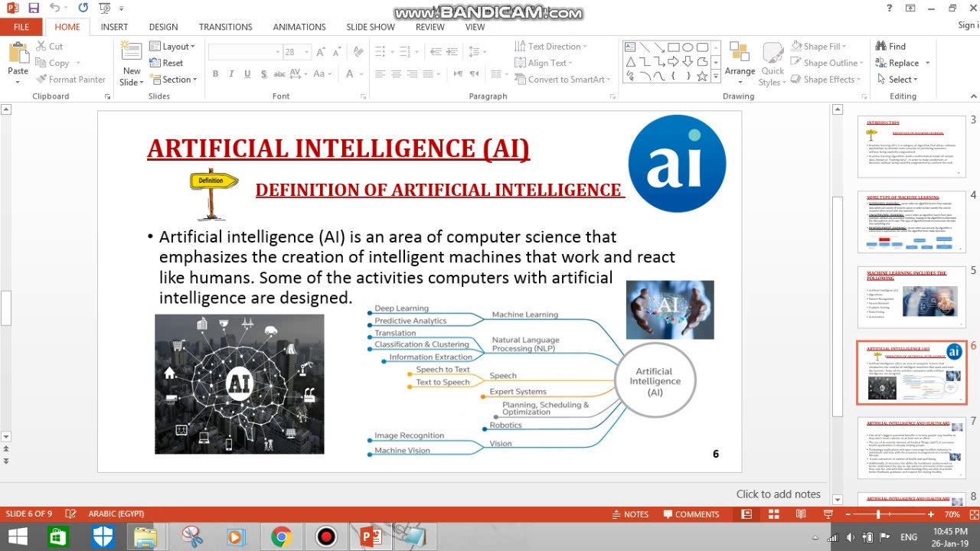Open the Section dropdown
Viewport: 980px width, 551px height.
(174, 80)
